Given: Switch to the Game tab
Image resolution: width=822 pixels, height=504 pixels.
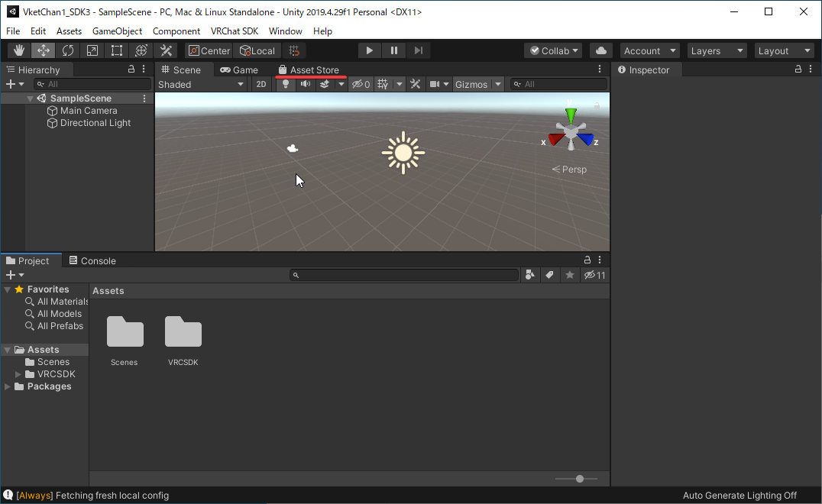Looking at the screenshot, I should pos(239,69).
